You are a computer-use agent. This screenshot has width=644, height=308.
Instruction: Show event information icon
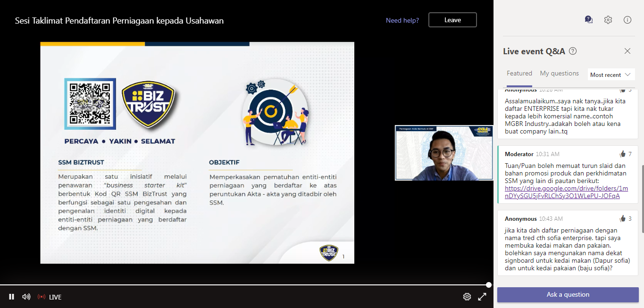tap(627, 20)
